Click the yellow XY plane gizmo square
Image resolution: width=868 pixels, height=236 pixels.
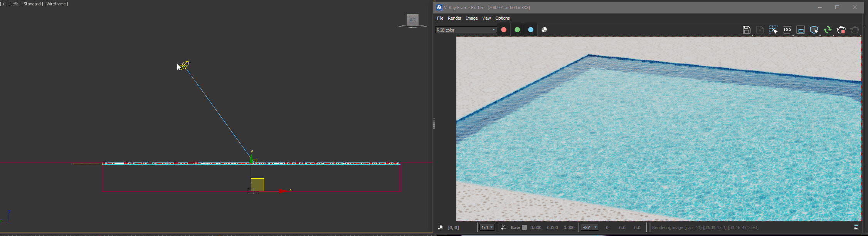point(257,184)
